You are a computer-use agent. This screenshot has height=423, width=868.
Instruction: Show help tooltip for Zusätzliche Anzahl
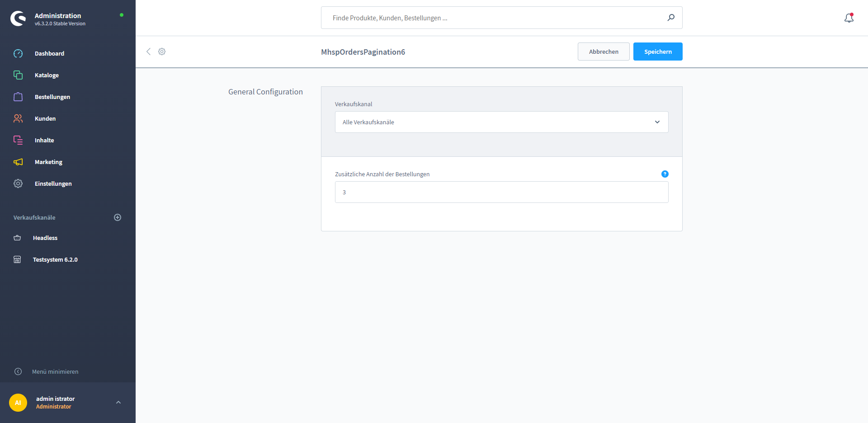[665, 174]
